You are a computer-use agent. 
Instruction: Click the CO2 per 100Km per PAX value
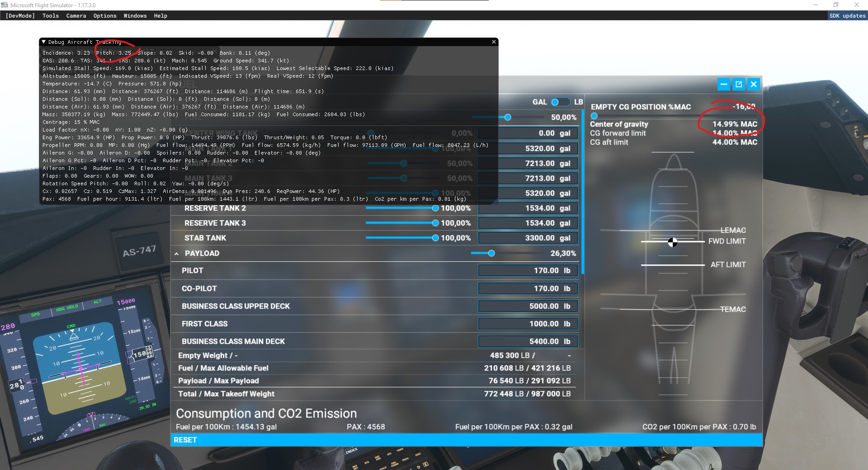pyautogui.click(x=699, y=427)
